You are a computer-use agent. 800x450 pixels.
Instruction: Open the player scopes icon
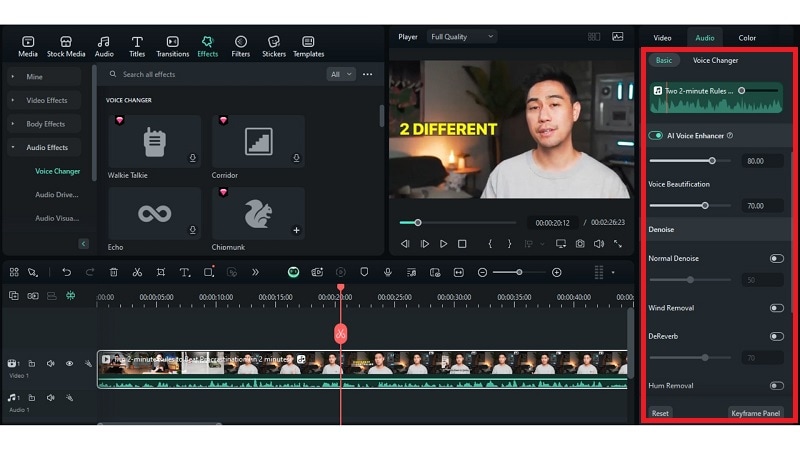pyautogui.click(x=617, y=37)
